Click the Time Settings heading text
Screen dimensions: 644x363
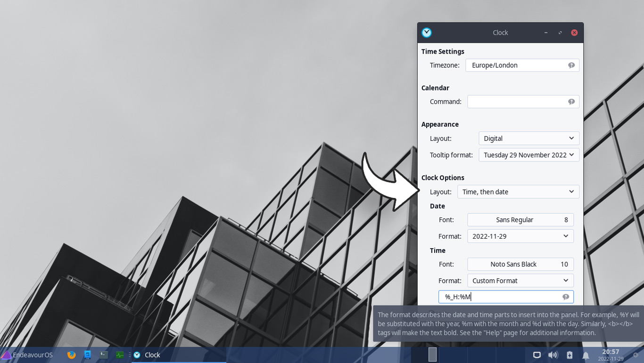[x=443, y=51]
